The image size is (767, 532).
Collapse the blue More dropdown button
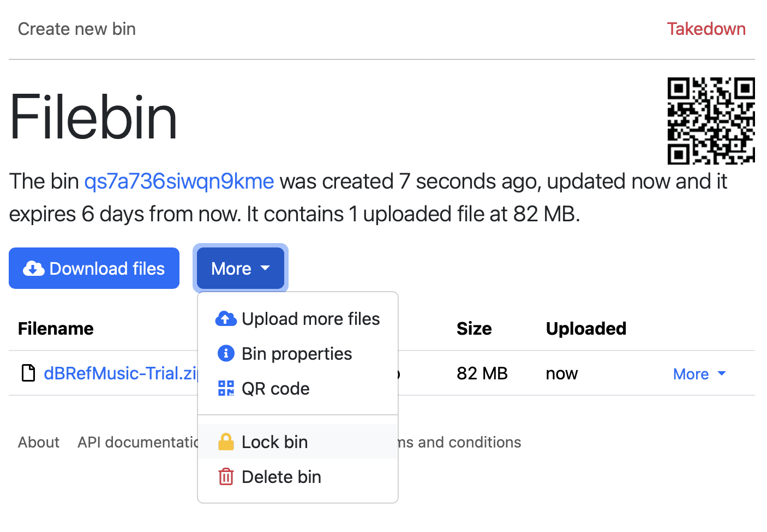pos(240,268)
